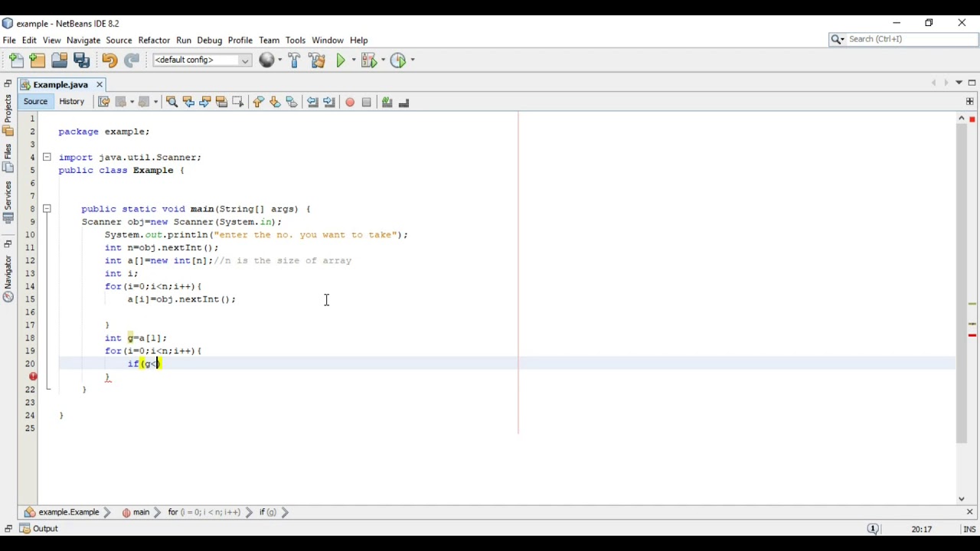Screen dimensions: 980x551
Task: Open the Tools menu
Action: [296, 40]
